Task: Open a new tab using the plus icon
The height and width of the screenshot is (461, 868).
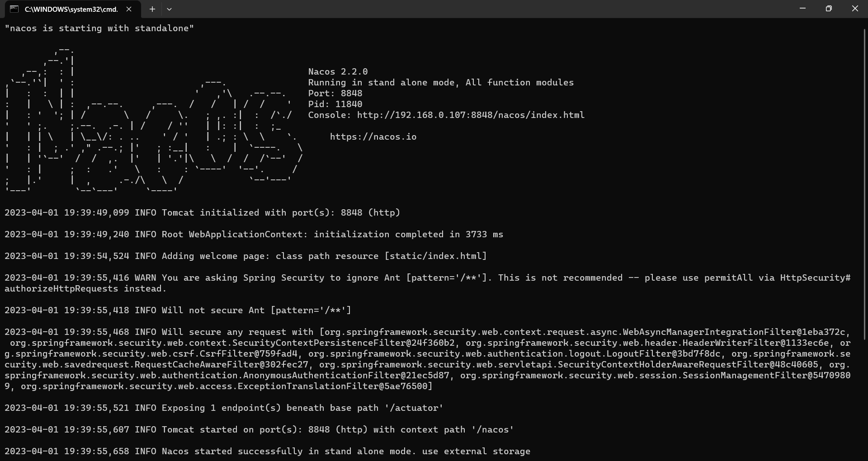Action: click(152, 9)
